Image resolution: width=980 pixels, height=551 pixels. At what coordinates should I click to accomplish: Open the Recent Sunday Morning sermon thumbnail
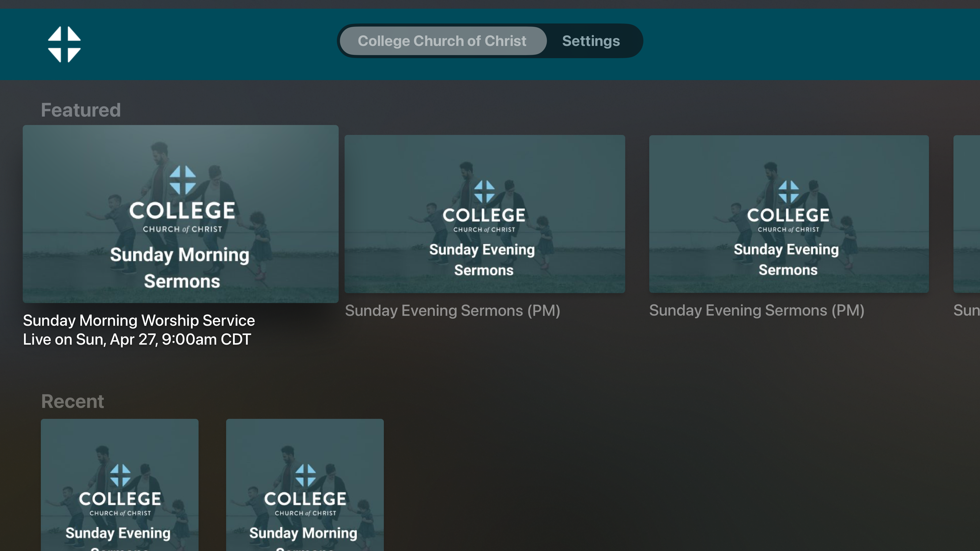(x=305, y=485)
